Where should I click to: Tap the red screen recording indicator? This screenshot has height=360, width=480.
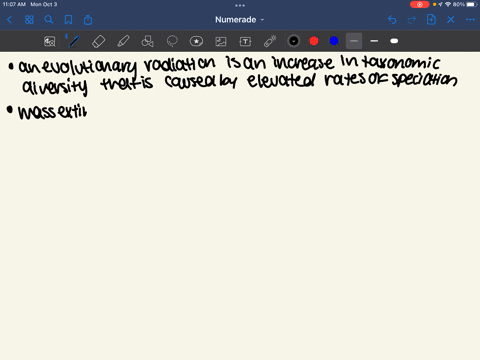pos(420,5)
